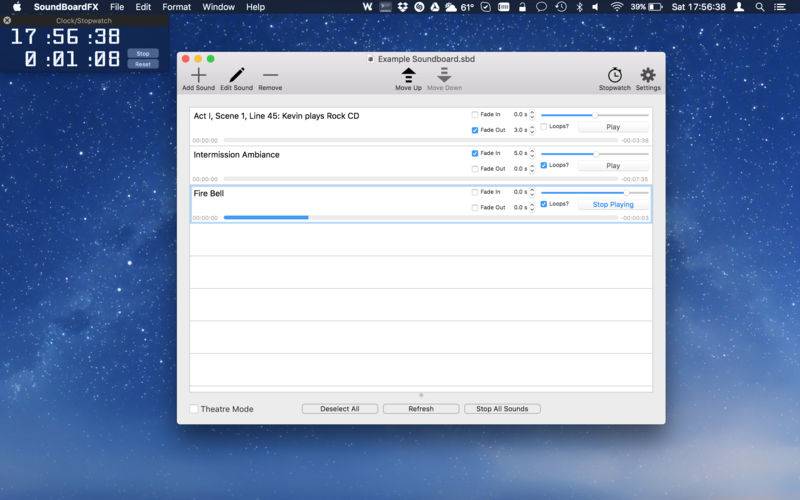Open the Format menu
Viewport: 800px width, 500px height.
coord(177,7)
